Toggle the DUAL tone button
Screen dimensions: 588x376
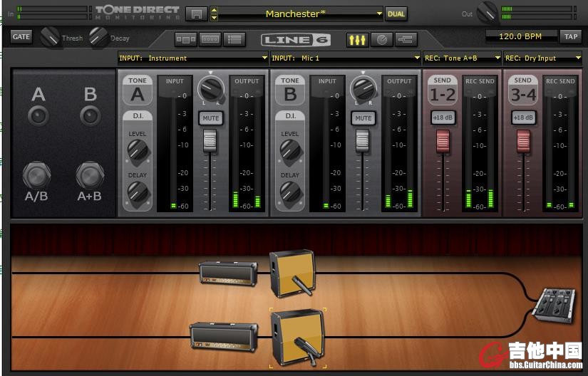396,14
